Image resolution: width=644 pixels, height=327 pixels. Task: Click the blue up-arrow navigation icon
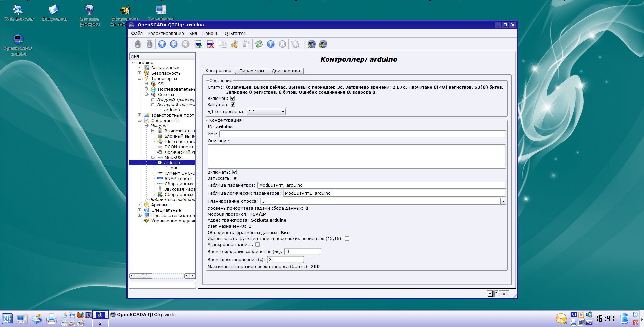click(x=162, y=44)
